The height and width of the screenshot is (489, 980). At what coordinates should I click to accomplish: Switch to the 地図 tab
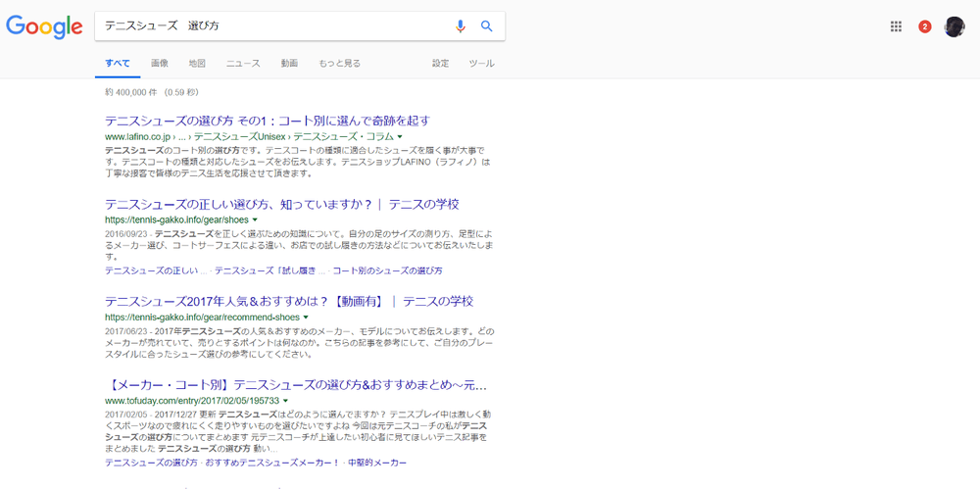pyautogui.click(x=197, y=64)
